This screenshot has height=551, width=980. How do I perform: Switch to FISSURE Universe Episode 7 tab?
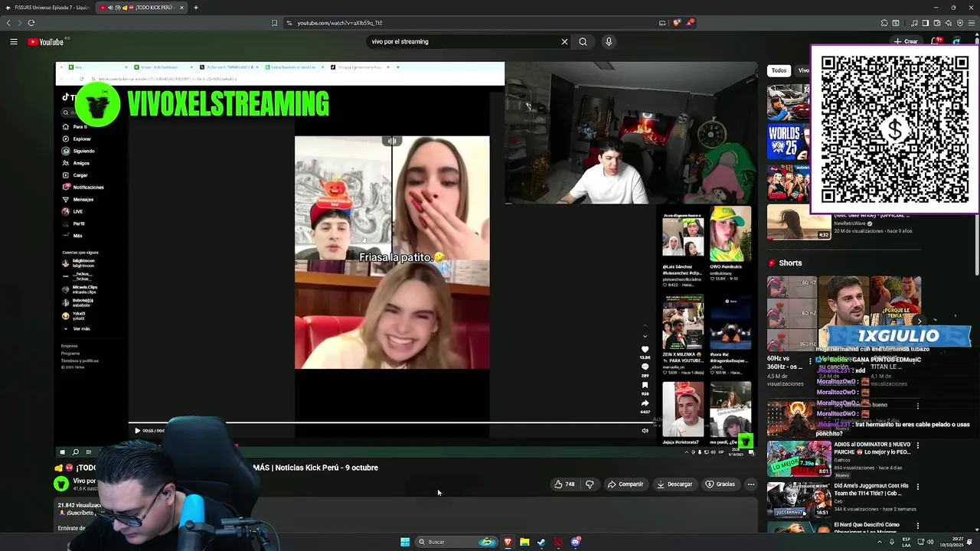[47, 8]
